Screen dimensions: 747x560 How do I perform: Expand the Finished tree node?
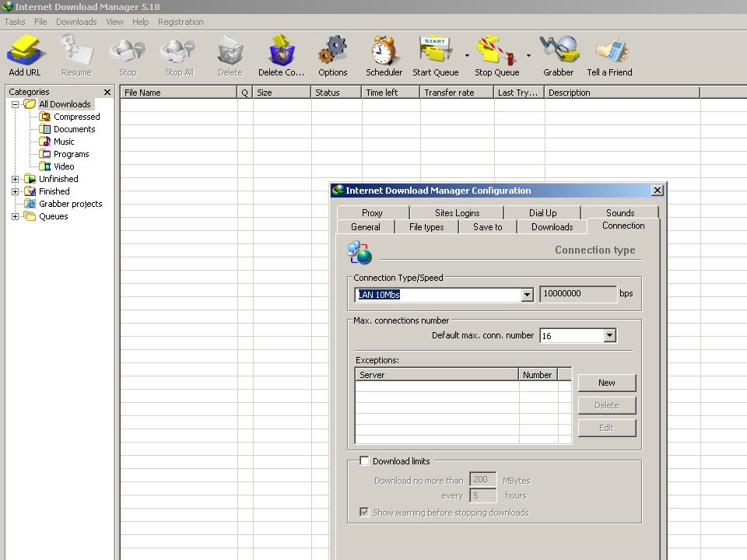point(16,191)
